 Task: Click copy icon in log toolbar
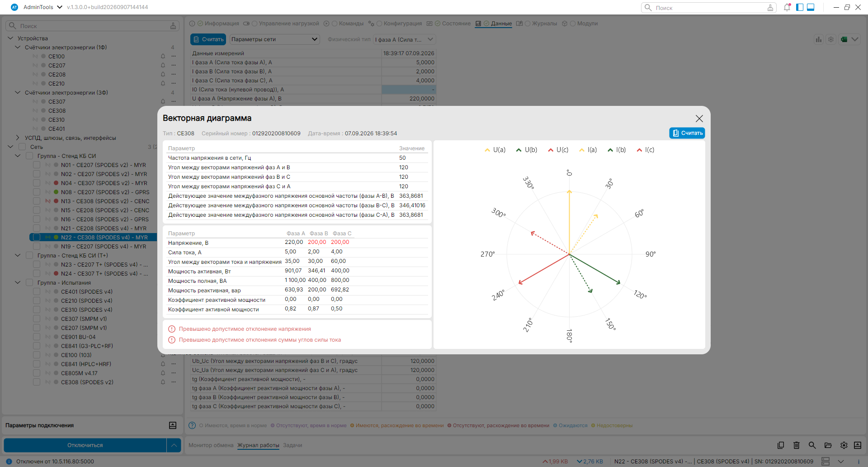click(x=781, y=445)
